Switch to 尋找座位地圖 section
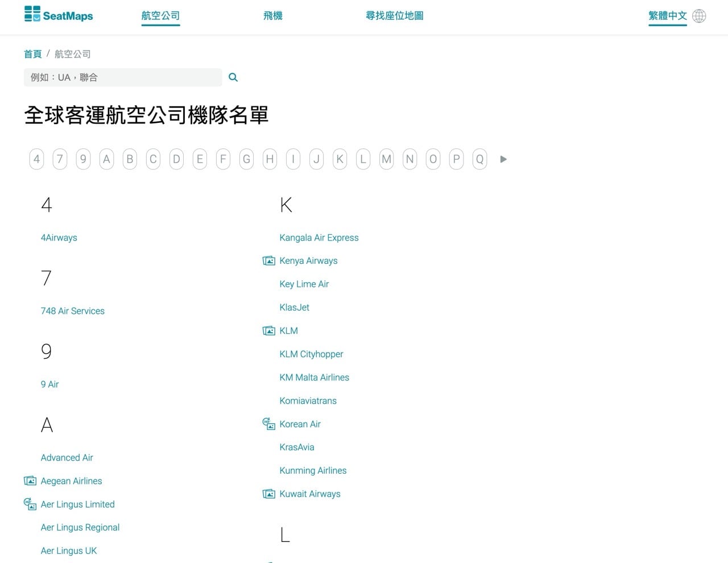 pyautogui.click(x=394, y=15)
